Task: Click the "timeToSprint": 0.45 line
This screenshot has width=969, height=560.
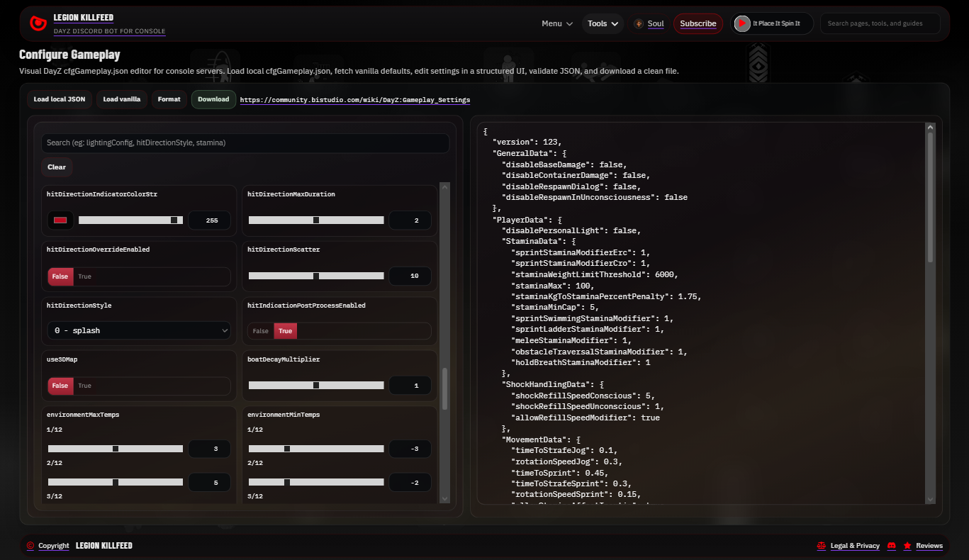Action: click(x=559, y=472)
